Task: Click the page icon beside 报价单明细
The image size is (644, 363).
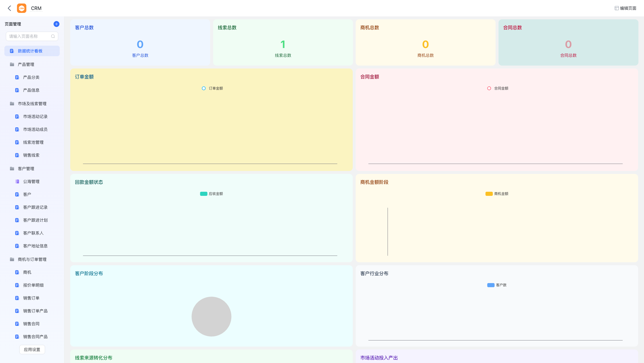Action: (x=17, y=285)
